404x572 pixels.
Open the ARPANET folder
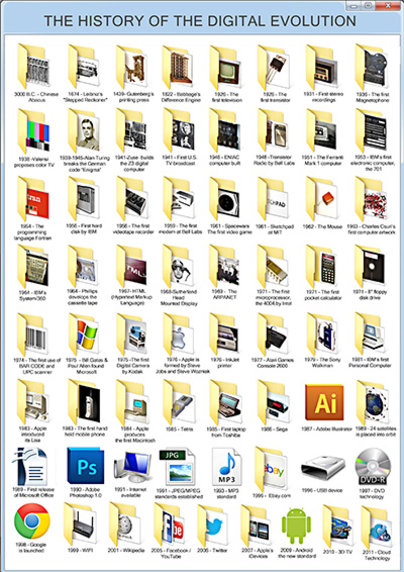[x=226, y=266]
